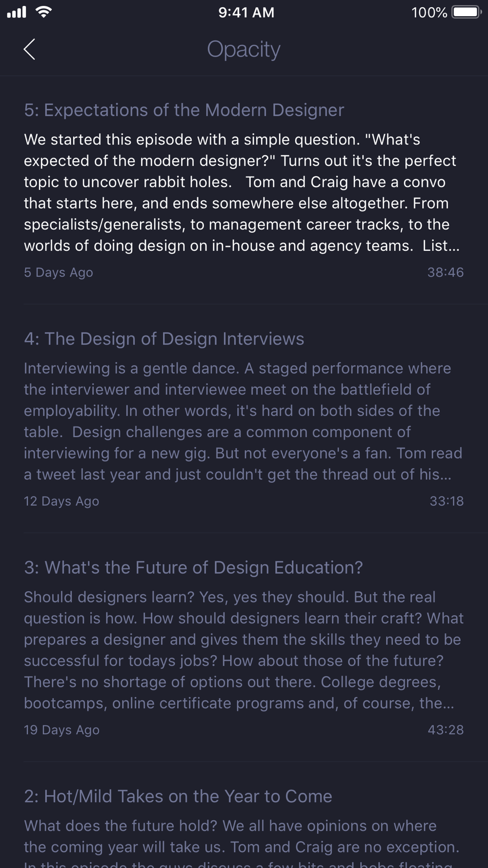Open episode 5: Expectations of the Modern Designer
Viewport: 488px width, 868px height.
pos(184,110)
